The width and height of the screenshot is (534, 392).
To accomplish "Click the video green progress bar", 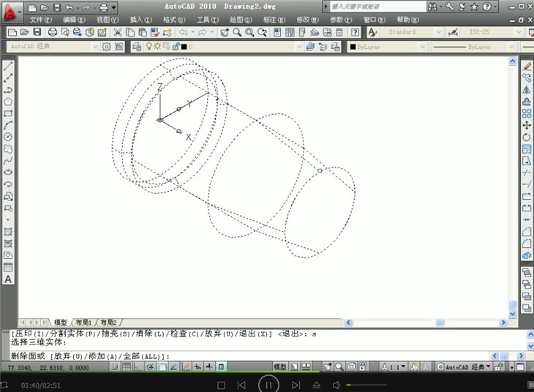I will click(x=160, y=372).
